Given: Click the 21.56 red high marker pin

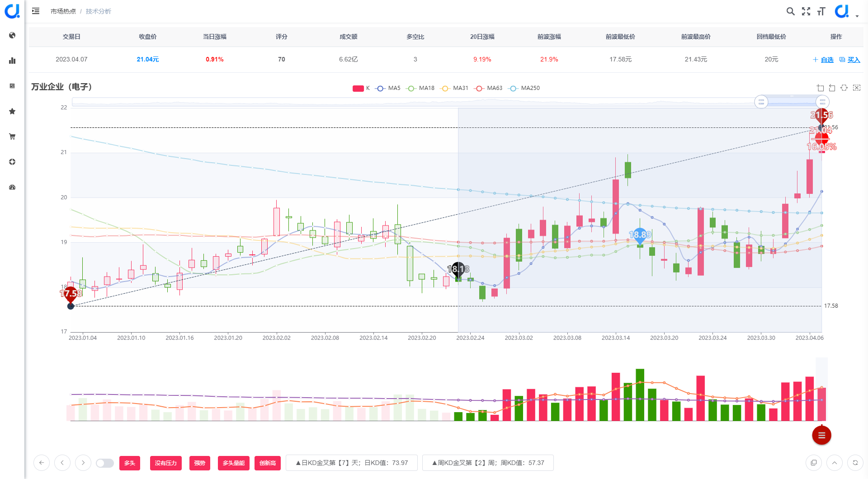Looking at the screenshot, I should pos(821,116).
